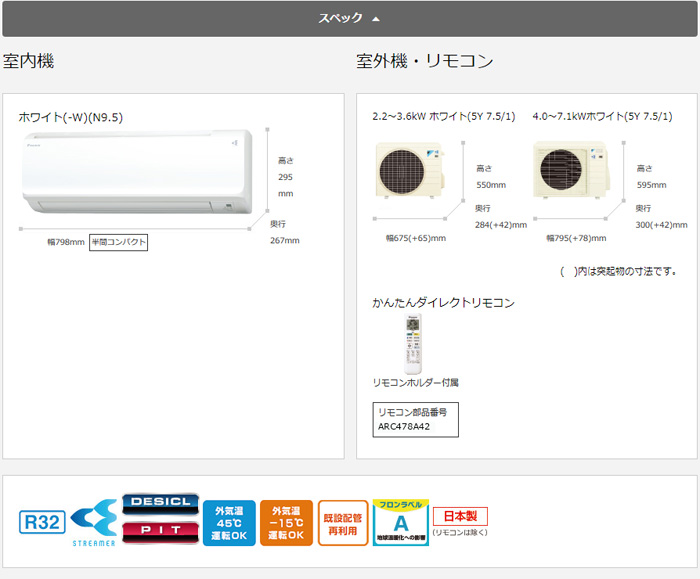700x579 pixels.
Task: Click the ホワイト(-W)(N9.5) color label
Action: 71,117
